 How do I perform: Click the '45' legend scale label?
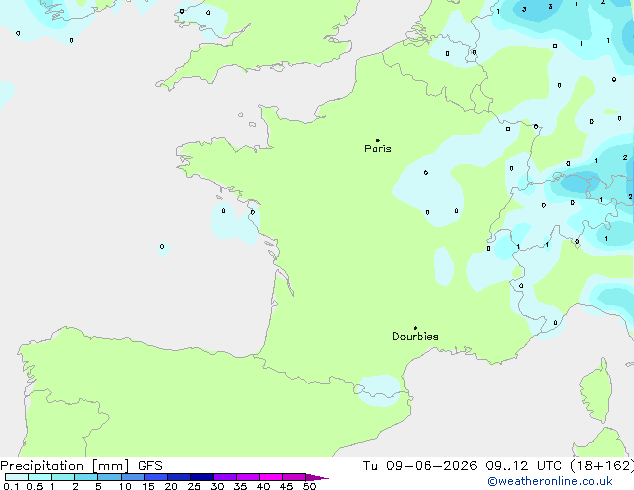[286, 486]
